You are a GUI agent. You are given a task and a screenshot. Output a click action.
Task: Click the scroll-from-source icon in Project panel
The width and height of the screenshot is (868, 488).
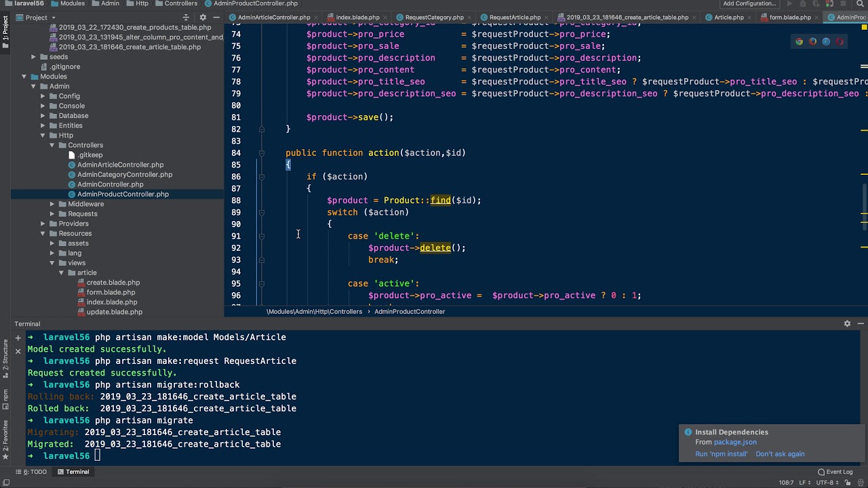[186, 18]
